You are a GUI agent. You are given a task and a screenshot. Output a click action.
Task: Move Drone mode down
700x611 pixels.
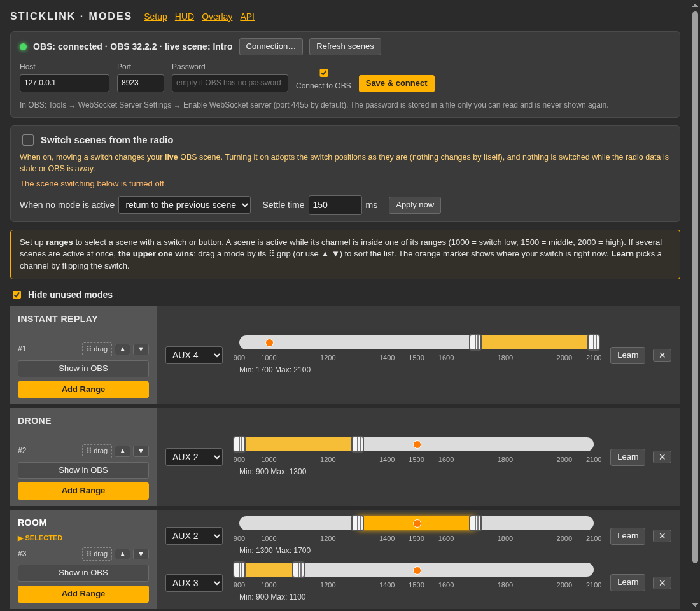click(x=141, y=451)
